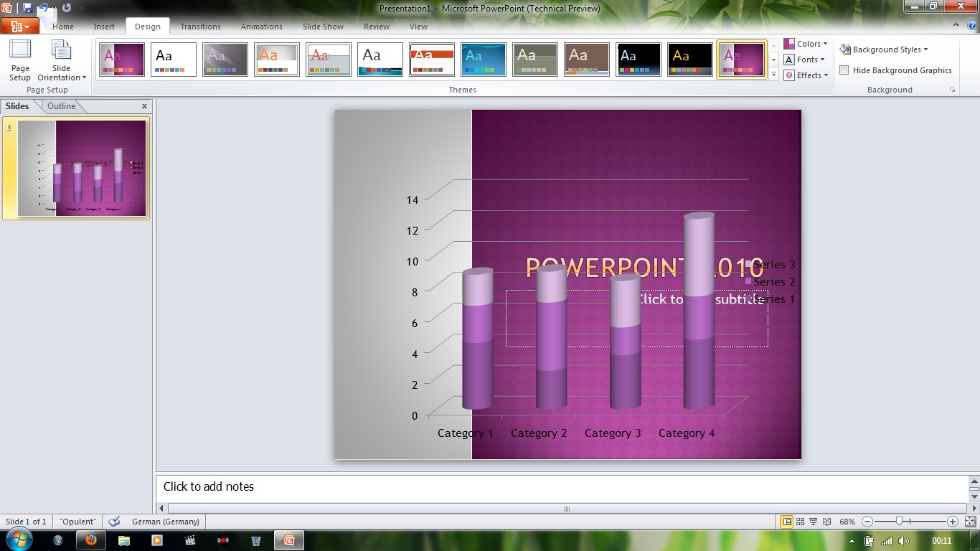Image resolution: width=980 pixels, height=551 pixels.
Task: Save the presentation from the quick access toolbar
Action: 27,8
